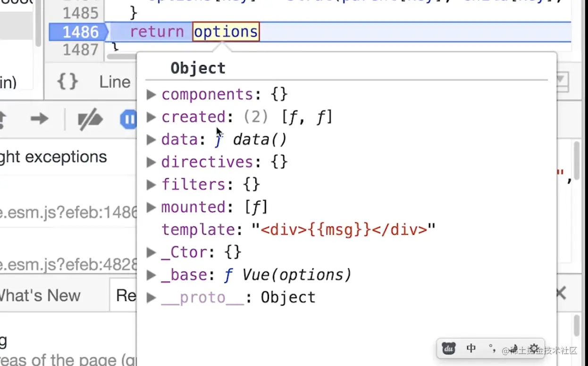
Task: Expand the mounted array property
Action: point(151,207)
